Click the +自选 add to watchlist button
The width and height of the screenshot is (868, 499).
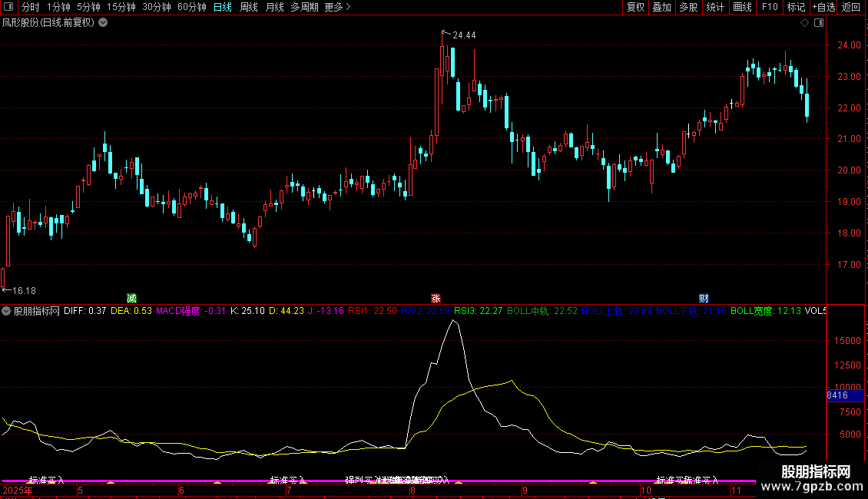(x=823, y=7)
